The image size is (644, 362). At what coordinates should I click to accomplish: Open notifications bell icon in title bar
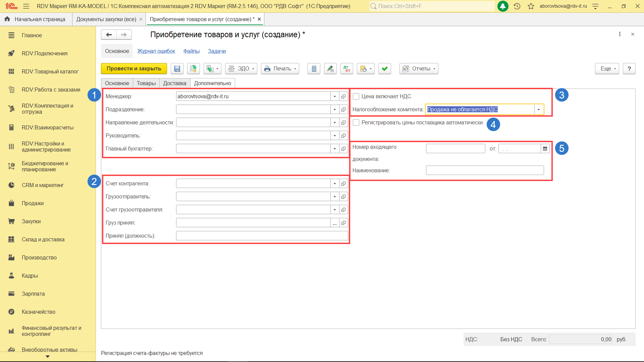pos(502,6)
